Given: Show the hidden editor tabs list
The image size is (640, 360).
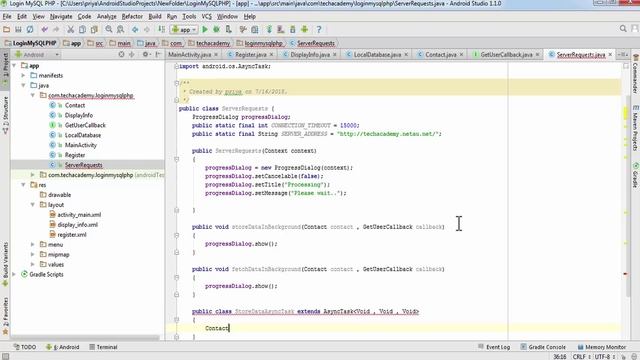Looking at the screenshot, I should click(623, 54).
